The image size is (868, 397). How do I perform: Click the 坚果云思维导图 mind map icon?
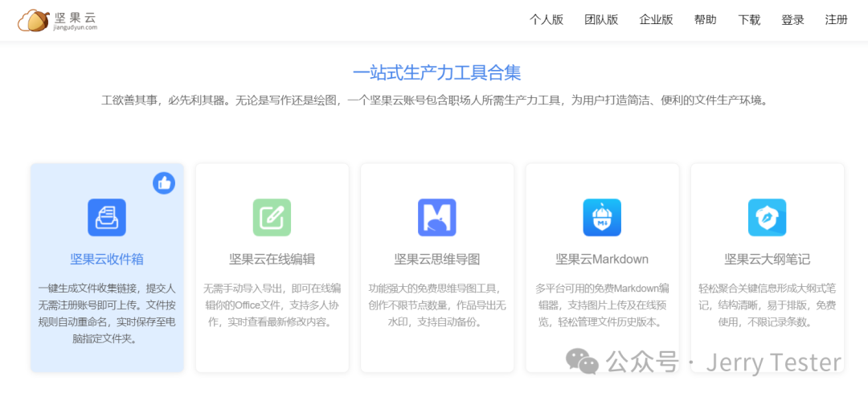436,218
